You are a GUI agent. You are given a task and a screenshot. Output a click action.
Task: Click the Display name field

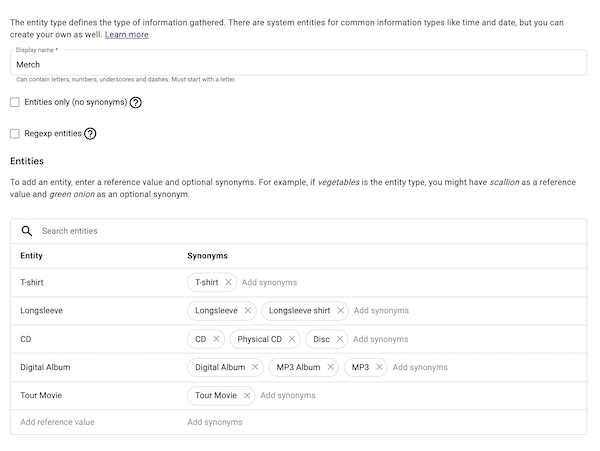pyautogui.click(x=298, y=64)
